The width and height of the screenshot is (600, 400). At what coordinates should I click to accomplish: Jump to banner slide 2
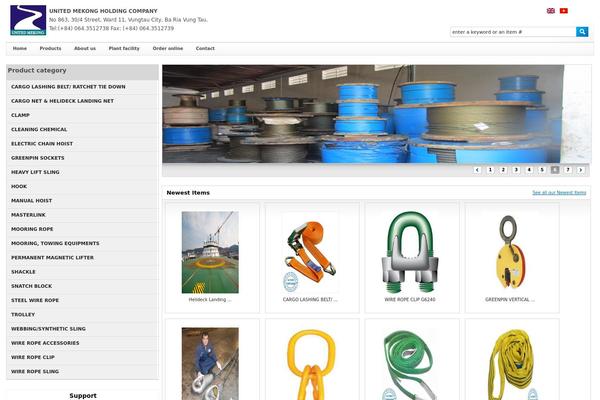pos(503,170)
